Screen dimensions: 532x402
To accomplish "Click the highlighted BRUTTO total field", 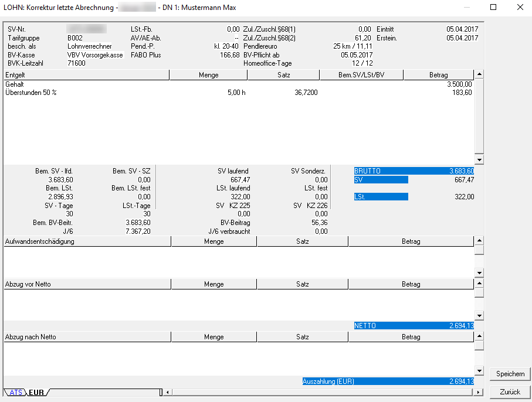I will click(x=414, y=171).
